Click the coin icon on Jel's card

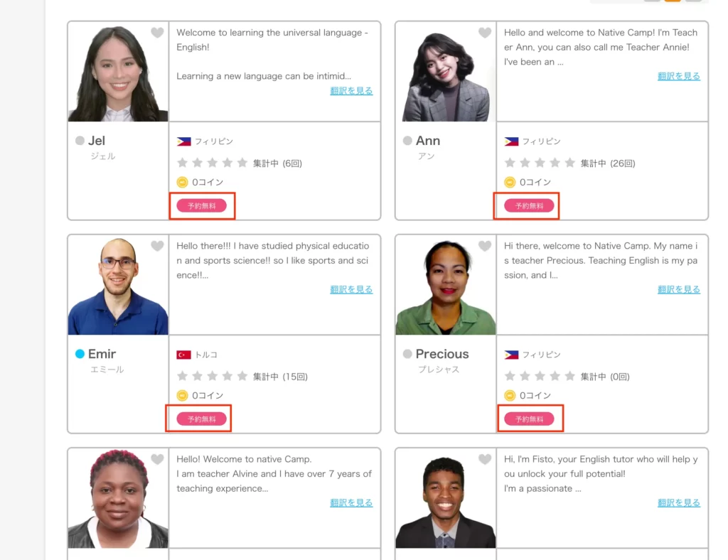point(183,182)
